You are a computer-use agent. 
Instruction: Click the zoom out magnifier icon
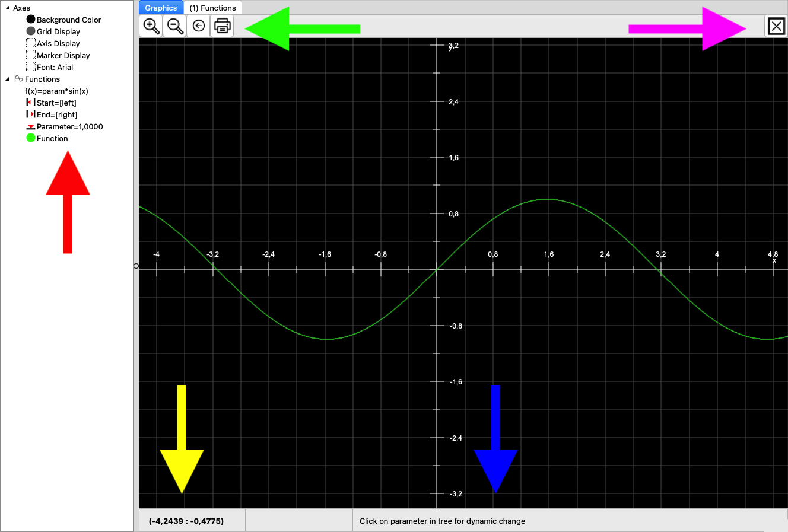[x=175, y=26]
